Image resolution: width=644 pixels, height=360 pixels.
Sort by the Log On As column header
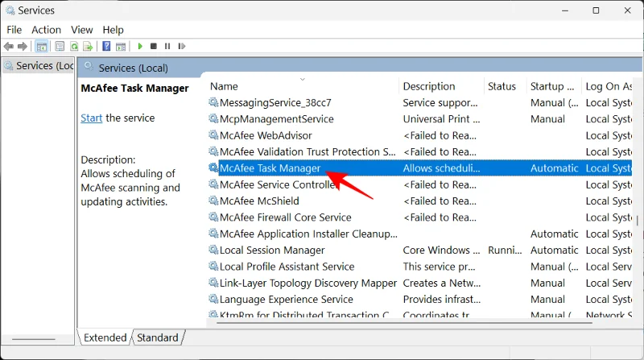click(608, 86)
